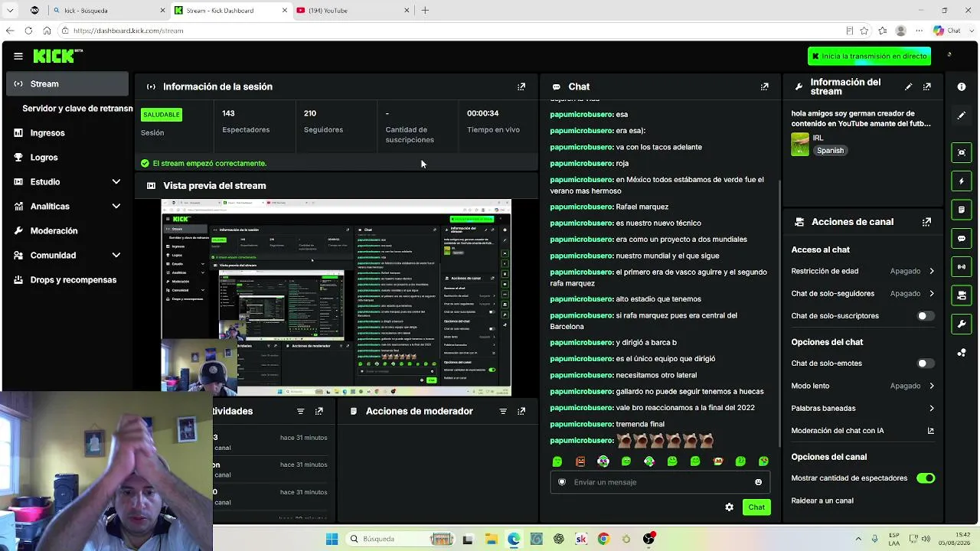Click the Spanish language tag
This screenshot has width=980, height=551.
830,151
